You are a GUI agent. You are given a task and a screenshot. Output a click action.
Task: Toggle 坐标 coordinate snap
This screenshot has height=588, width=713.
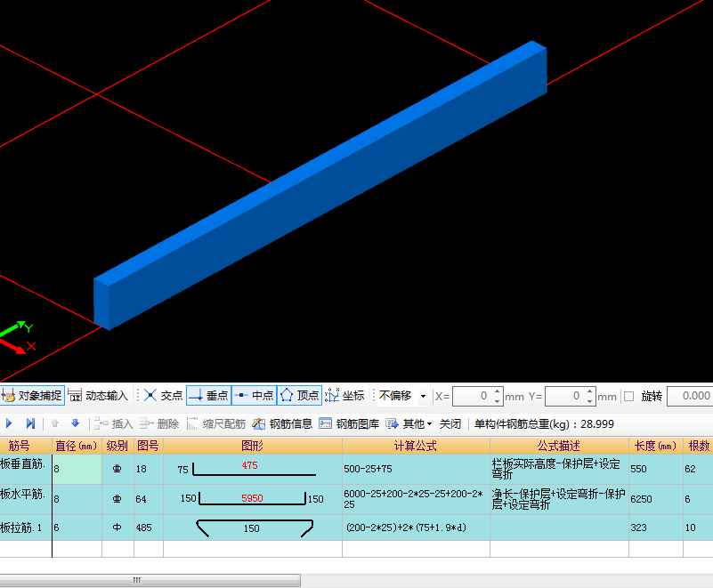click(344, 396)
